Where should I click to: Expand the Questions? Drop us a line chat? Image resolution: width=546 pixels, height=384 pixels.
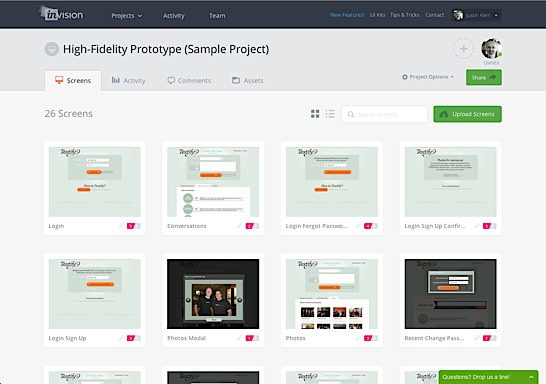(x=488, y=377)
